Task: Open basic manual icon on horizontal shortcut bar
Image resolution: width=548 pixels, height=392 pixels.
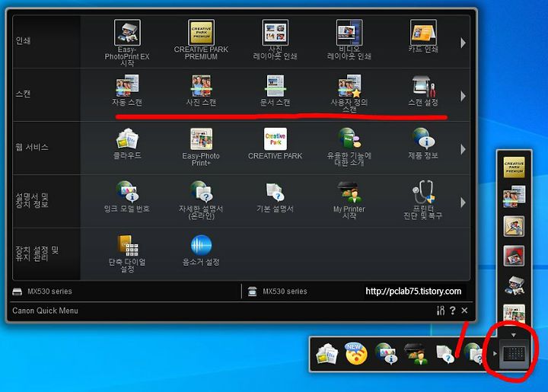Action: pyautogui.click(x=445, y=354)
